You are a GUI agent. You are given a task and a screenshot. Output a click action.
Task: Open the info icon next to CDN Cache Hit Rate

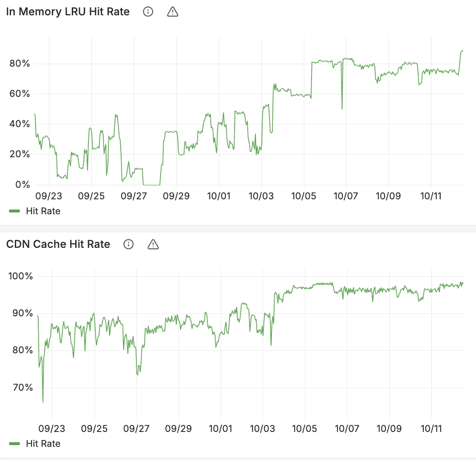click(128, 244)
